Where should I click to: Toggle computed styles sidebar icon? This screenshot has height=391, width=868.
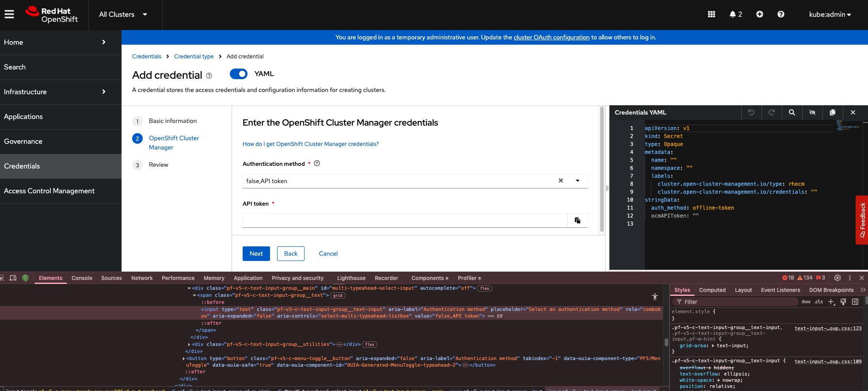click(855, 302)
